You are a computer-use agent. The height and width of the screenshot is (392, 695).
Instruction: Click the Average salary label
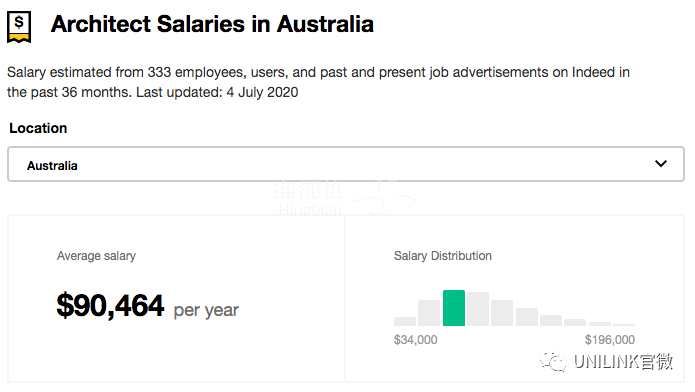click(96, 256)
